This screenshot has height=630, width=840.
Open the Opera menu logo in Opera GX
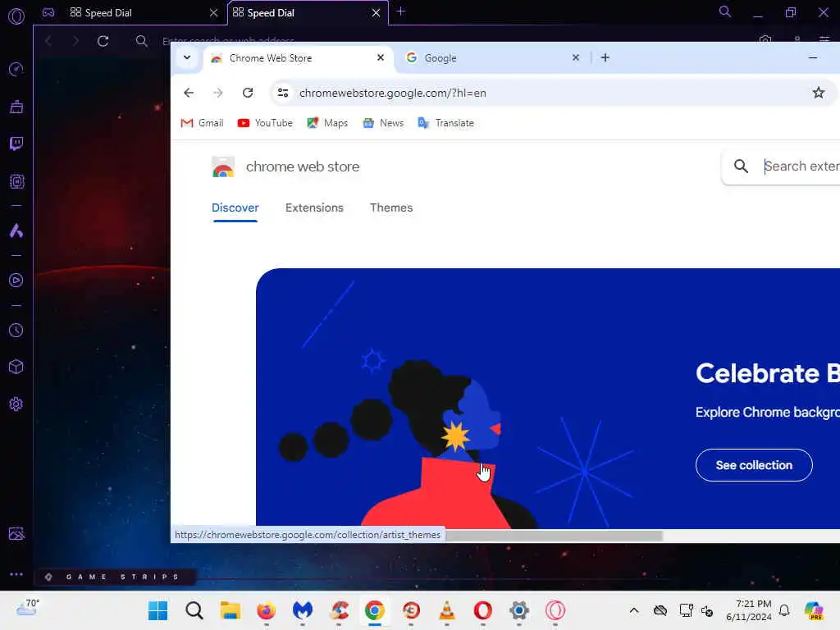point(16,16)
